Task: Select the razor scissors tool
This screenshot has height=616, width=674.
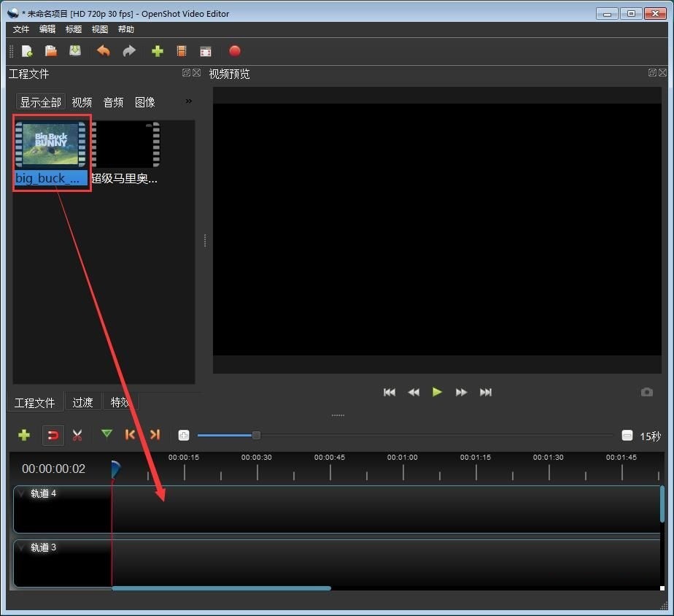Action: point(77,435)
